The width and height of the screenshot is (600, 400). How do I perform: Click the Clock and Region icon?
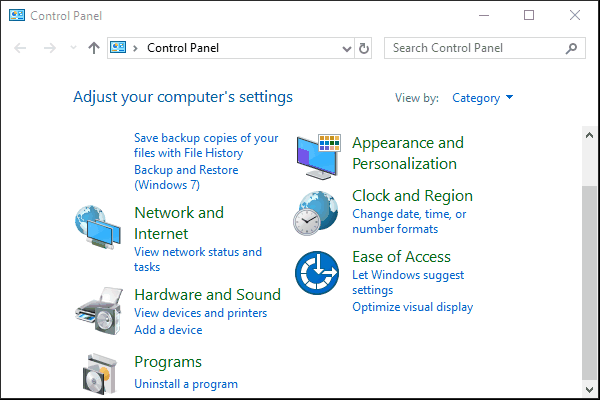pyautogui.click(x=316, y=210)
